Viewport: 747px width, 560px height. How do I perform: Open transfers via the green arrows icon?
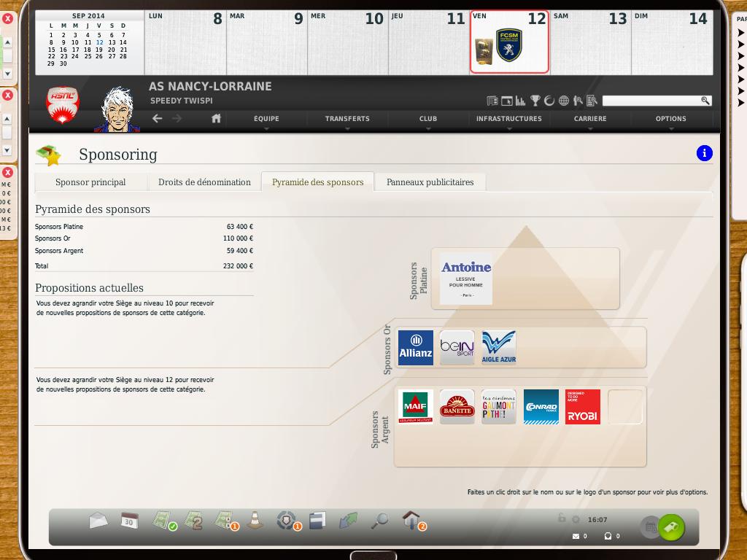[348, 520]
